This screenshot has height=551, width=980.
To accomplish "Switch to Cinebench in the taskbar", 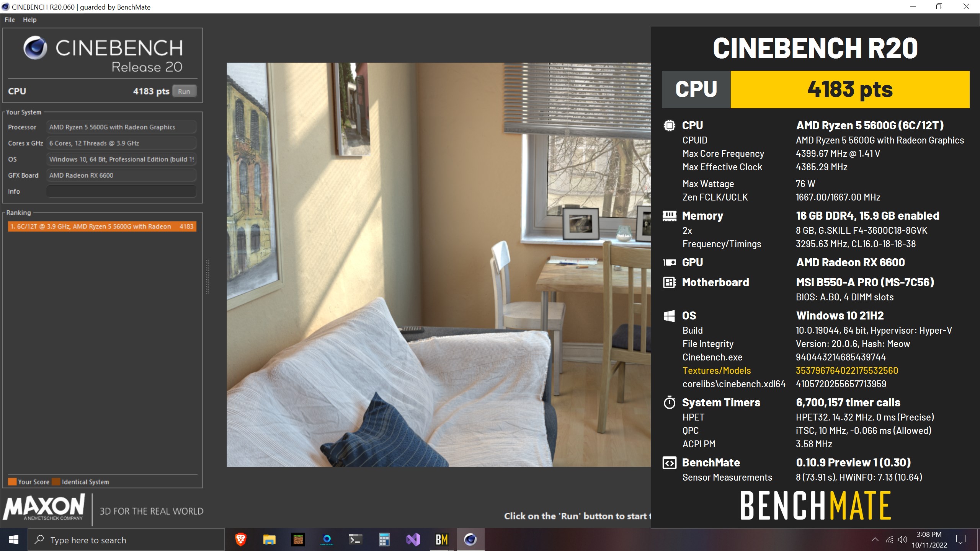I will point(470,540).
